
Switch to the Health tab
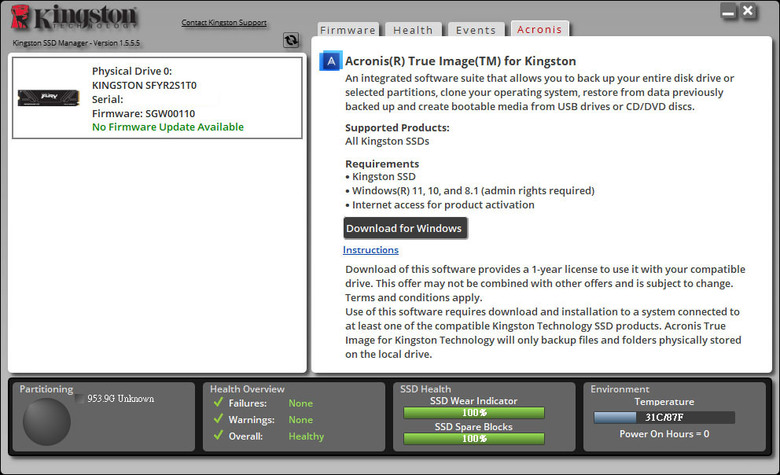point(413,30)
